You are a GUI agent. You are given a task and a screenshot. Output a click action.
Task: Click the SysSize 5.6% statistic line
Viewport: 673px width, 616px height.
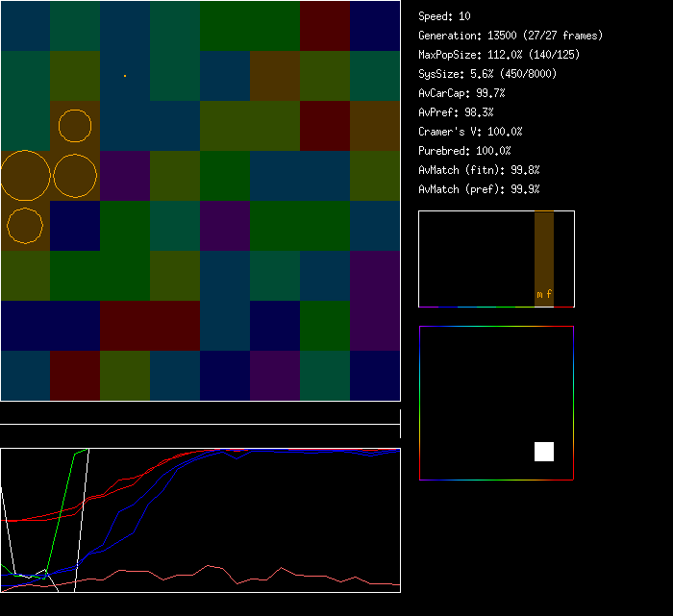click(485, 74)
